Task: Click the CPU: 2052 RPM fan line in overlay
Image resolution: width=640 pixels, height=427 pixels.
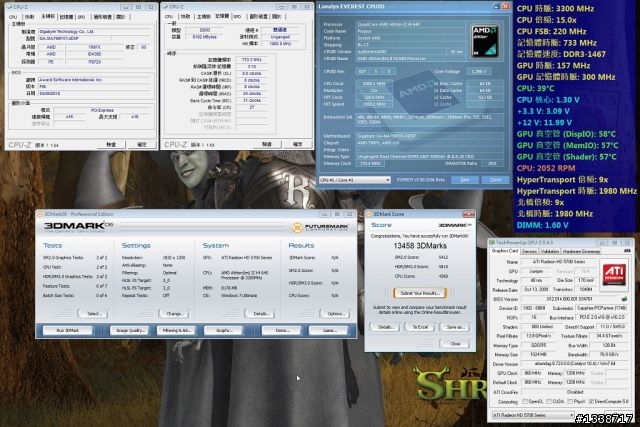Action: pyautogui.click(x=546, y=168)
